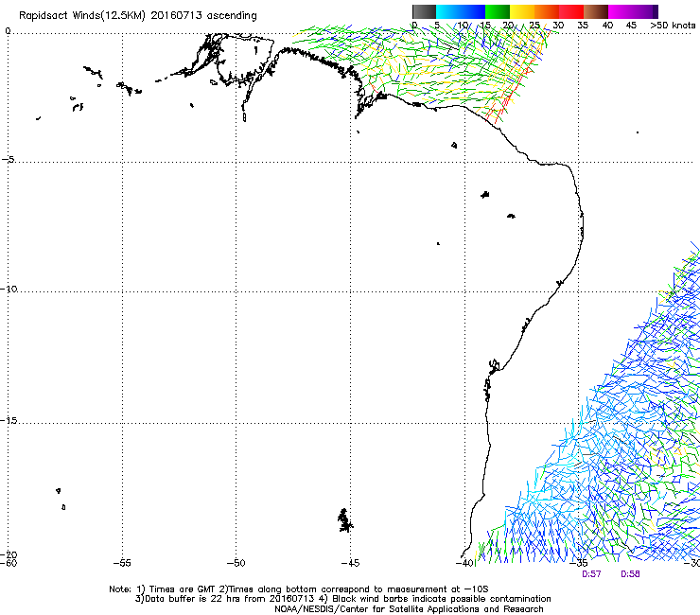The width and height of the screenshot is (700, 615).
Task: Click the NOAA/NESDIS credit line
Action: [x=409, y=609]
